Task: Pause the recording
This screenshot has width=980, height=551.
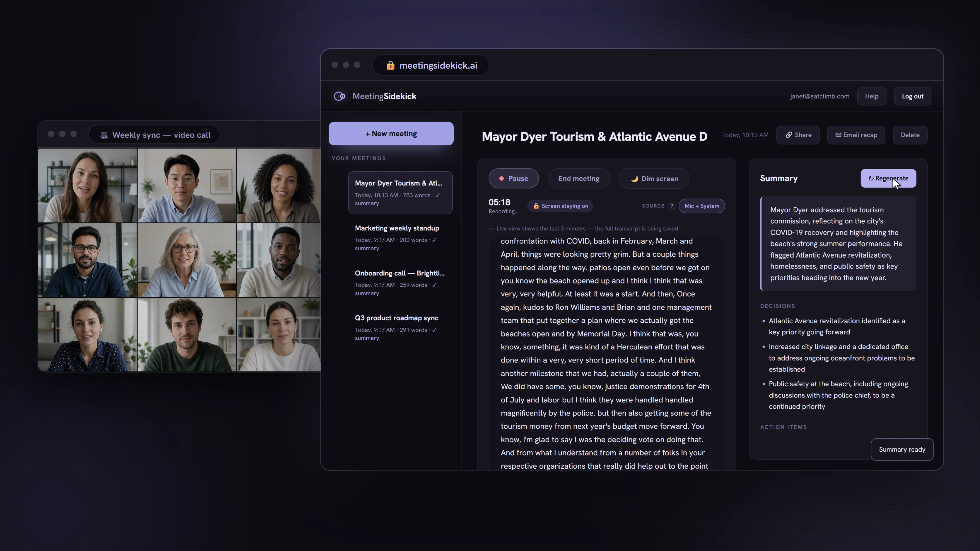Action: [514, 178]
